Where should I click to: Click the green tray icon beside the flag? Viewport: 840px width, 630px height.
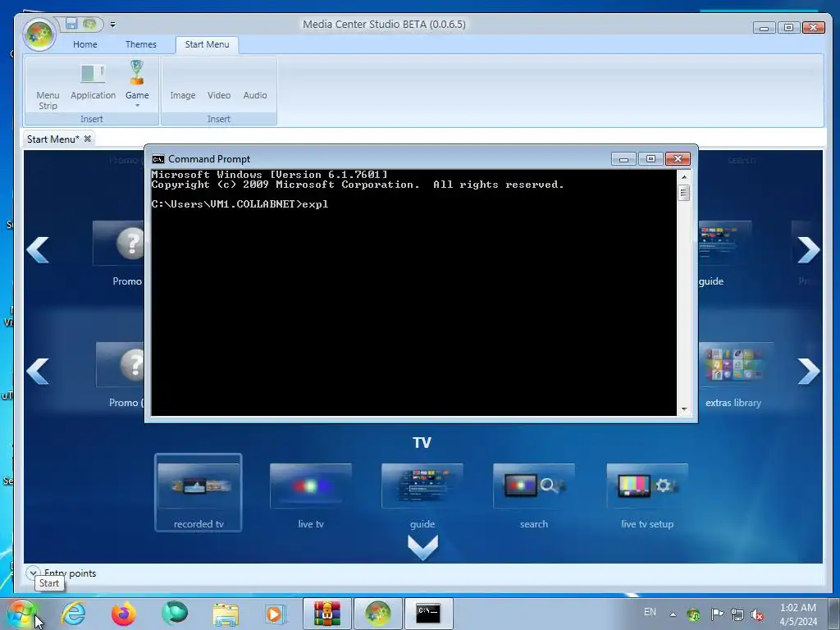pos(694,614)
